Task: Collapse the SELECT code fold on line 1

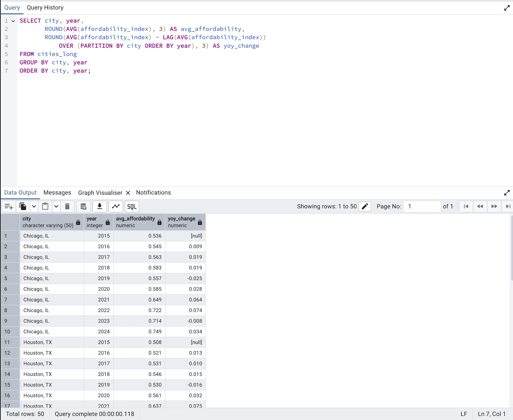Action: point(13,21)
